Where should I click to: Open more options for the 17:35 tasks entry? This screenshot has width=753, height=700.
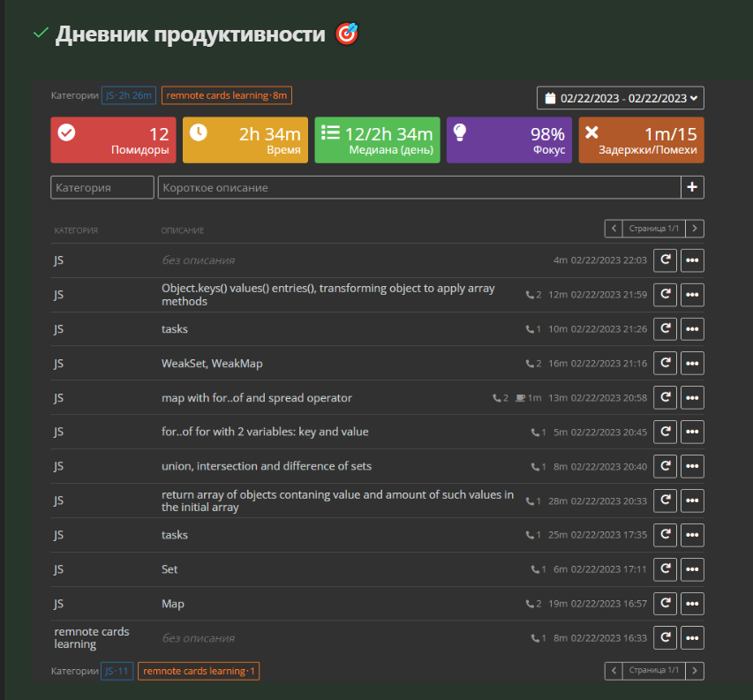(692, 535)
